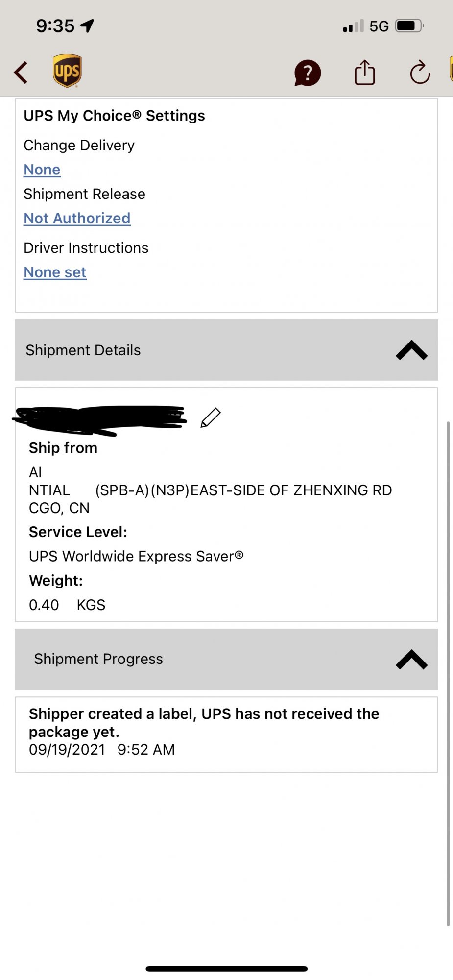Collapse Shipment Progress with its chevron
This screenshot has height=980, width=453.
click(x=411, y=660)
